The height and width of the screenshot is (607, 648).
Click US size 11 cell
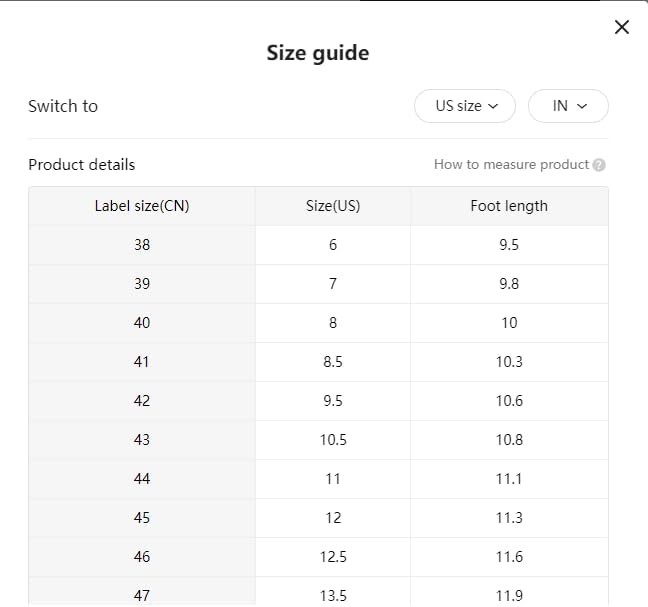(x=333, y=479)
